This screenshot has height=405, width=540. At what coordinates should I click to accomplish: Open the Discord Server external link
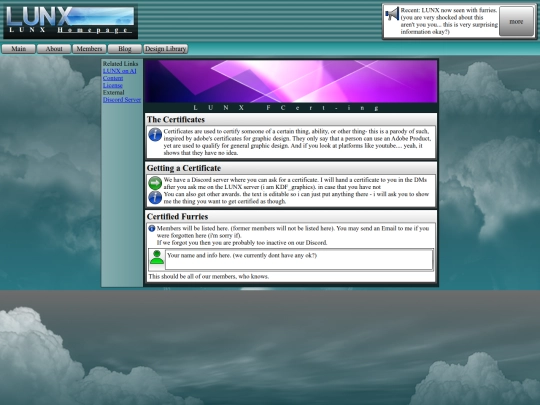tap(122, 100)
